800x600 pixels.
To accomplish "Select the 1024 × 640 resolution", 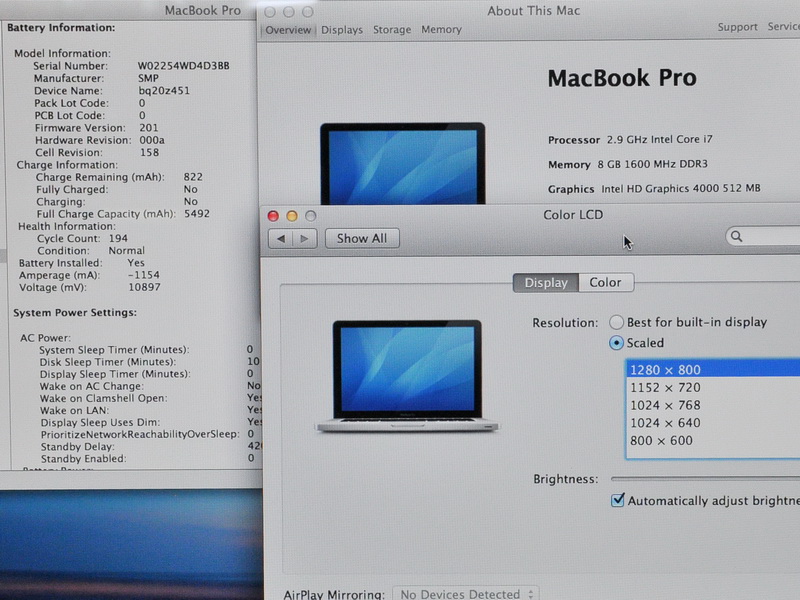I will pyautogui.click(x=713, y=423).
